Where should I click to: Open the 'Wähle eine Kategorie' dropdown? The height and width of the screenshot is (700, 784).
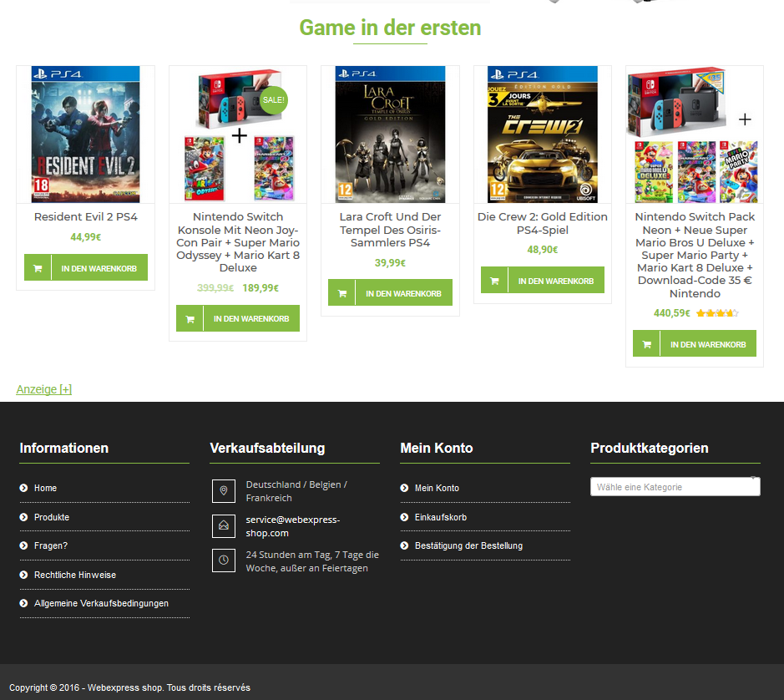(675, 487)
